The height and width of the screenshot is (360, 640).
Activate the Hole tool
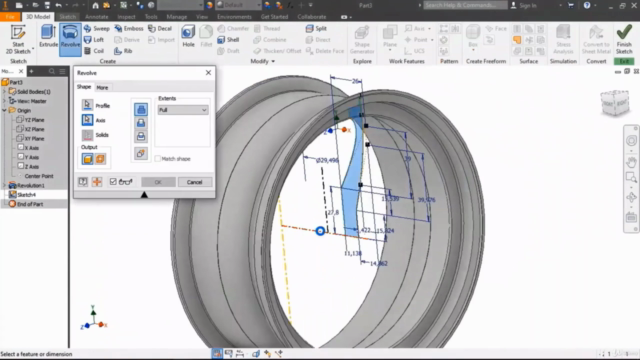point(188,36)
